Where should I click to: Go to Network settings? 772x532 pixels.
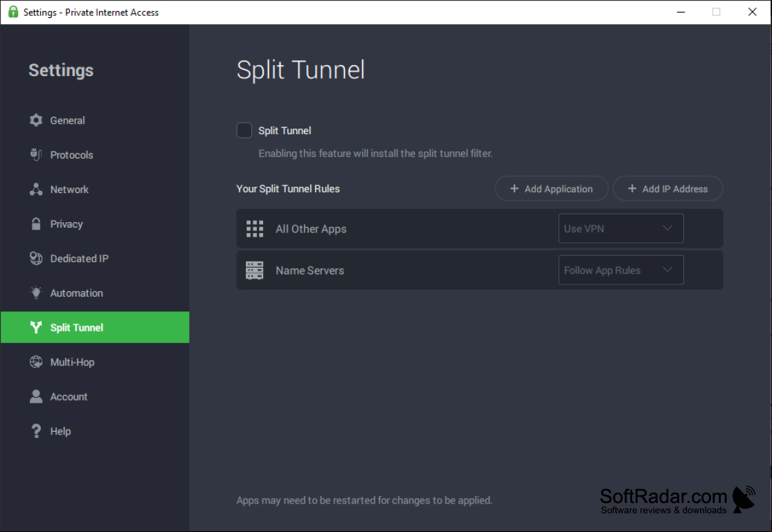pos(95,190)
